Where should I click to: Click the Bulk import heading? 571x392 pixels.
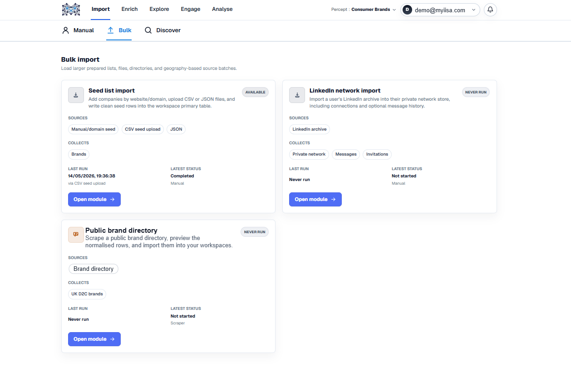coord(80,59)
